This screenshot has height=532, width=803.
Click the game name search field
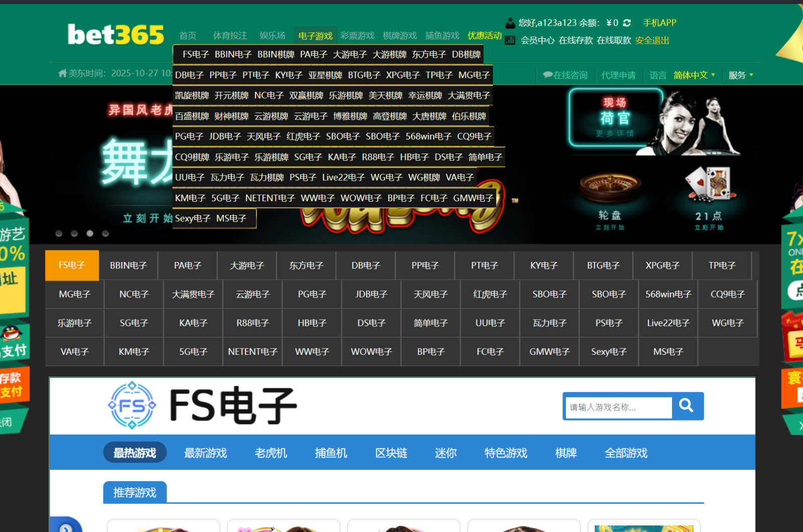click(618, 408)
